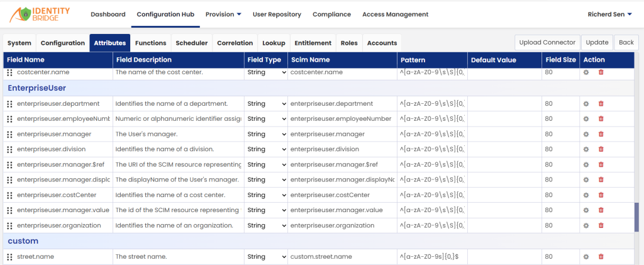Change Field Type of street.name row
This screenshot has width=644, height=265.
[x=266, y=256]
